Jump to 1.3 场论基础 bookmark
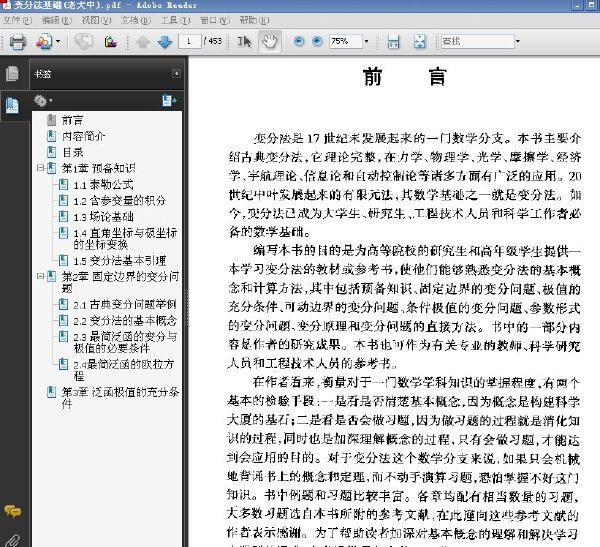Screen dimensions: 600x547 (x=103, y=217)
